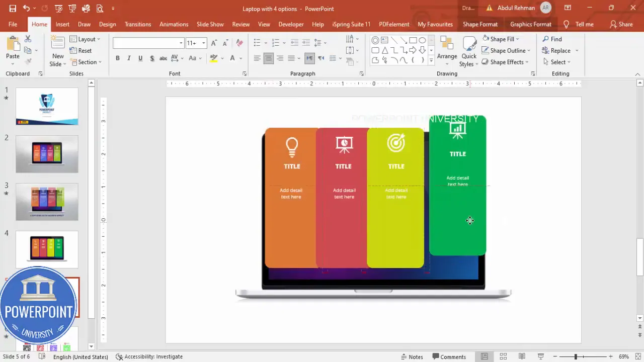
Task: Open the Arrange objects menu
Action: pos(447,50)
